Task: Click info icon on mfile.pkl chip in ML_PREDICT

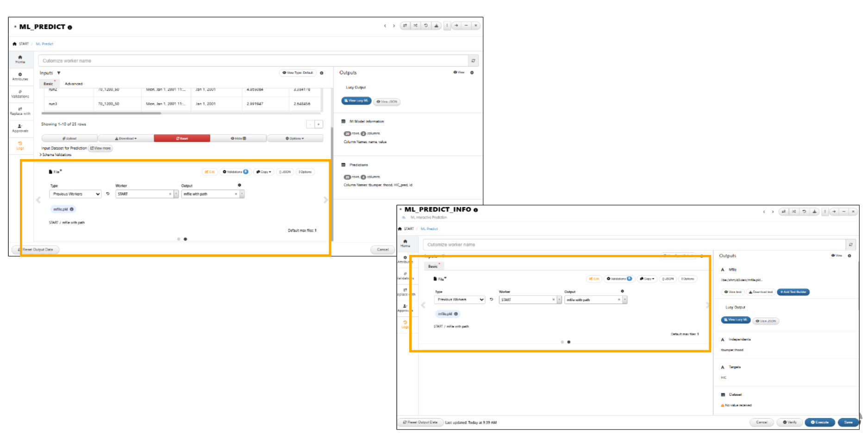Action: (x=72, y=209)
